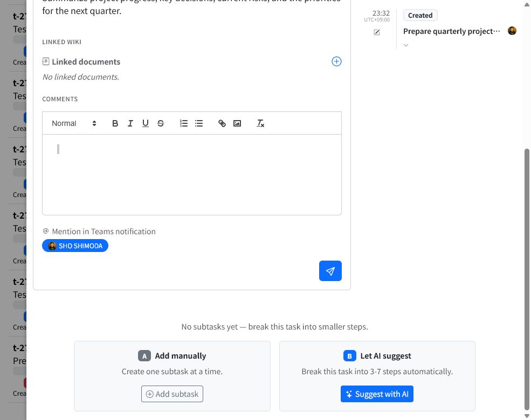Toggle italic formatting in comment editor

(x=130, y=123)
